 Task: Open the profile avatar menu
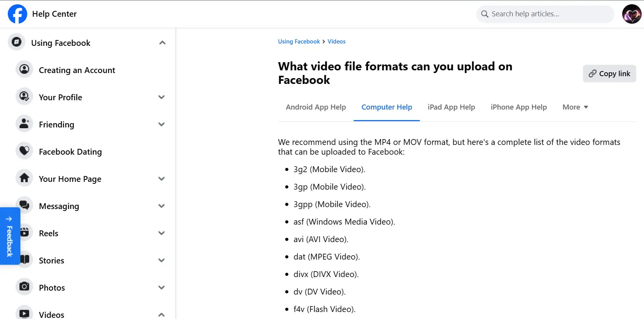[632, 14]
